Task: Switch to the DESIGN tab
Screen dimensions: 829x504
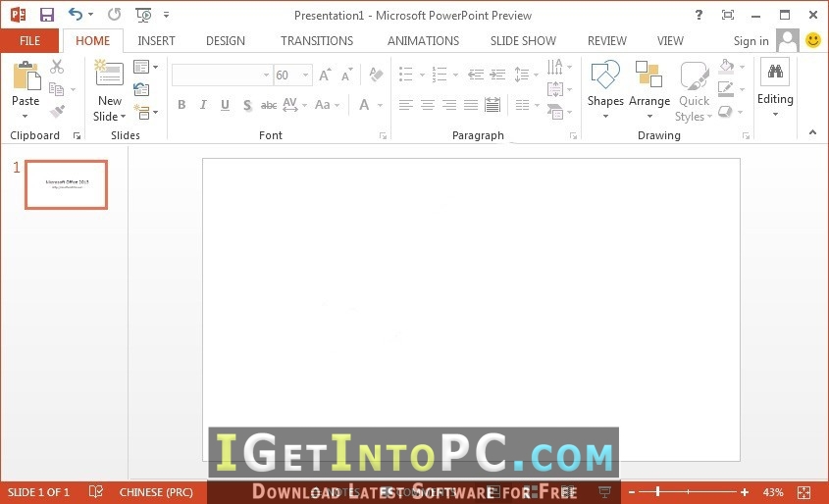Action: click(226, 40)
